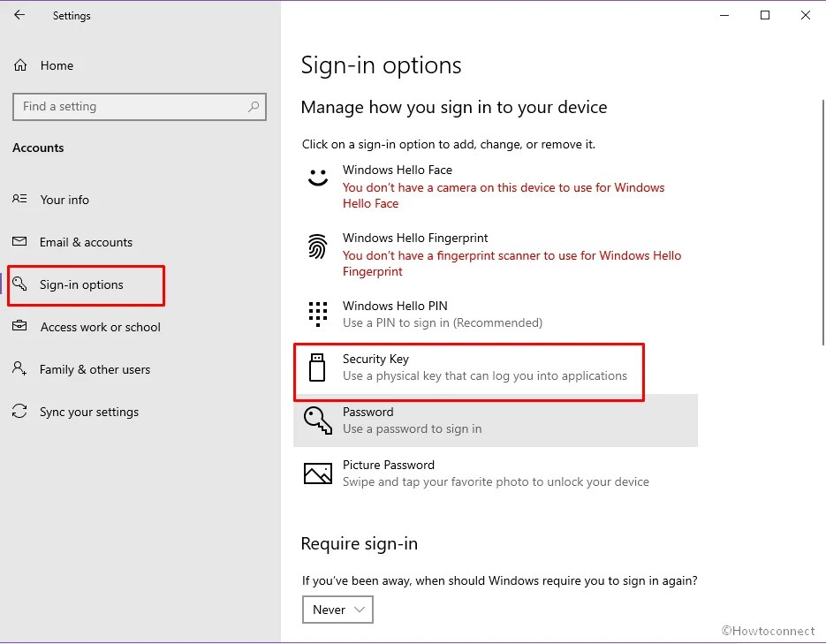Click the Home icon in the sidebar

(21, 65)
